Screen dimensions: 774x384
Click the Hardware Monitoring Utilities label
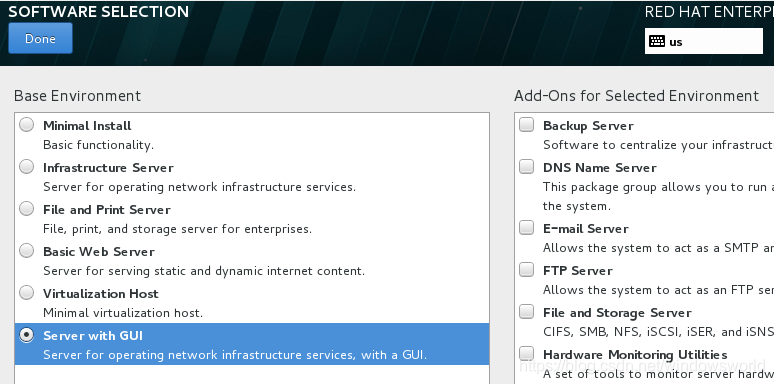point(635,354)
